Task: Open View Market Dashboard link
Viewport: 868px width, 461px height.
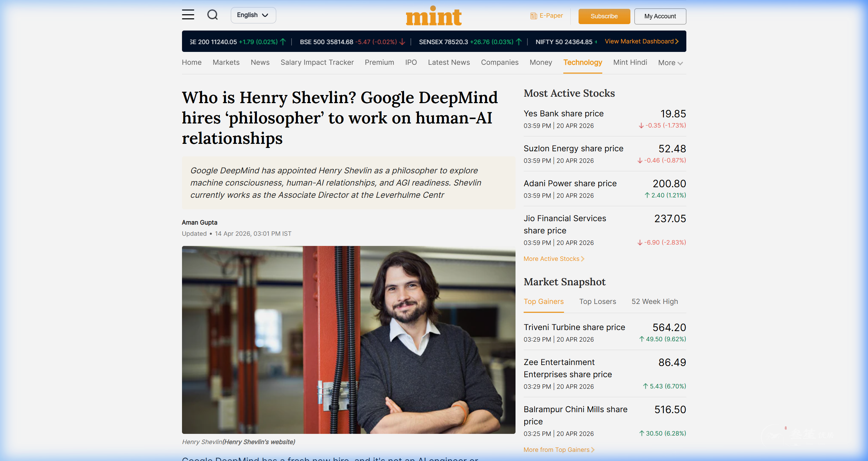Action: pos(642,41)
